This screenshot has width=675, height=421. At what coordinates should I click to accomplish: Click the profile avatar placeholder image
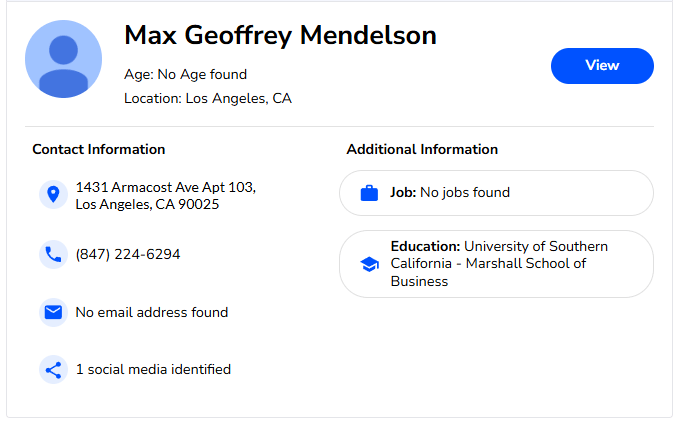pos(63,60)
